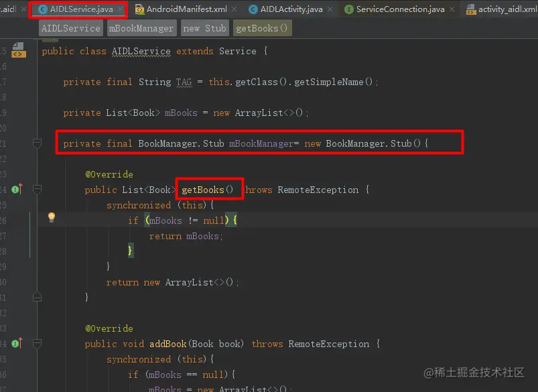Open the AndroidManifest.xml tab
This screenshot has width=538, height=392.
pyautogui.click(x=186, y=9)
